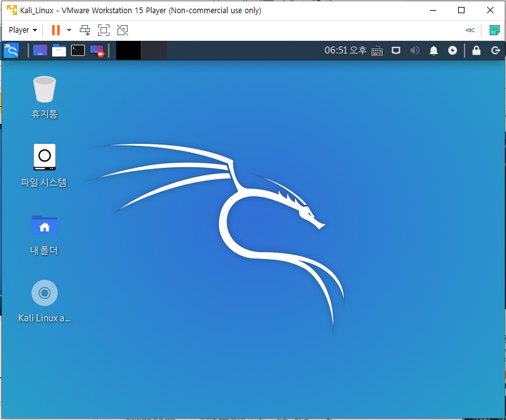Select the 내 폴더 home folder icon
This screenshot has height=420, width=506.
[x=44, y=235]
